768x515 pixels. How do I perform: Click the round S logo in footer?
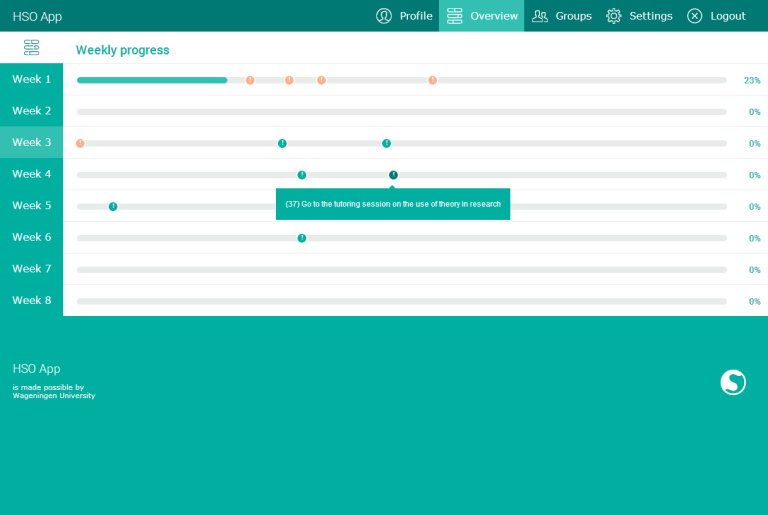pos(733,382)
